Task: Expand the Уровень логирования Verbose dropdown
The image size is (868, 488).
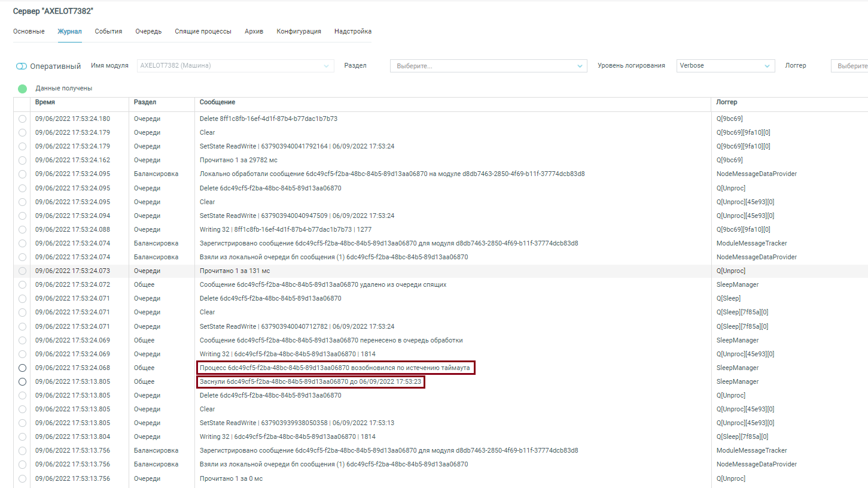Action: [725, 66]
